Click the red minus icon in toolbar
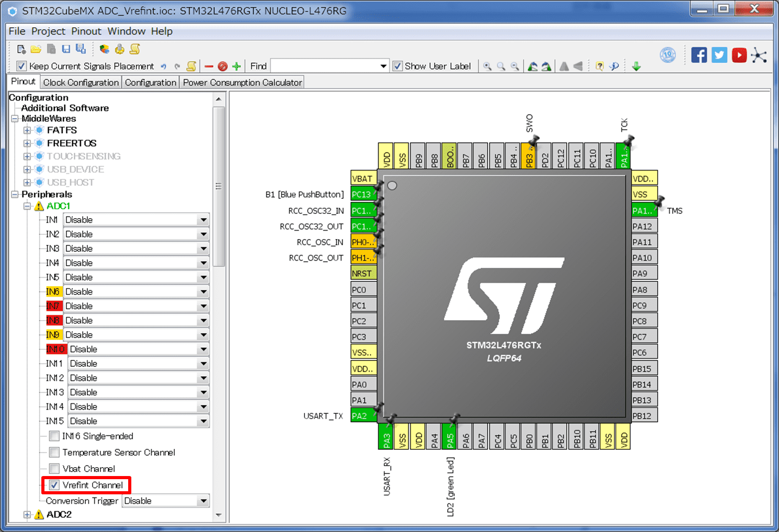Viewport: 779px width, 532px height. click(209, 66)
